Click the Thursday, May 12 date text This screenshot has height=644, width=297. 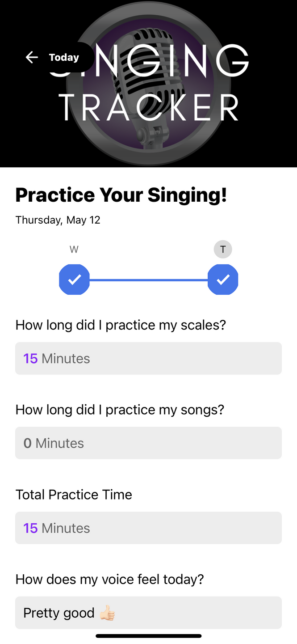[58, 220]
